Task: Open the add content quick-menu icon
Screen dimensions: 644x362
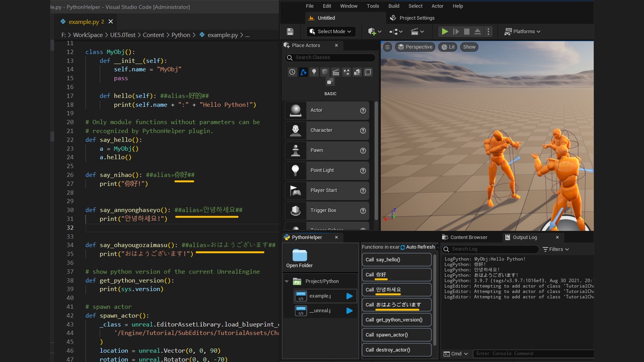Action: point(374,31)
